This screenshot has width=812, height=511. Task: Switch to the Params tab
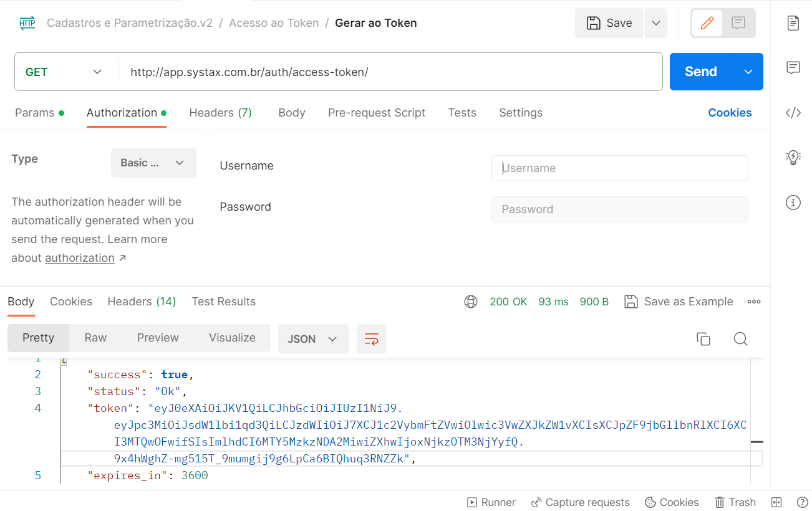39,113
